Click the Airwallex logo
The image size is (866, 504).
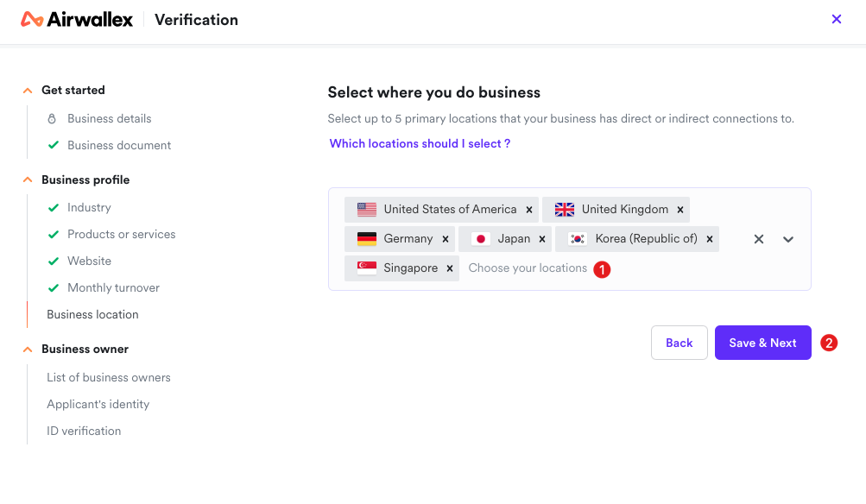point(77,19)
